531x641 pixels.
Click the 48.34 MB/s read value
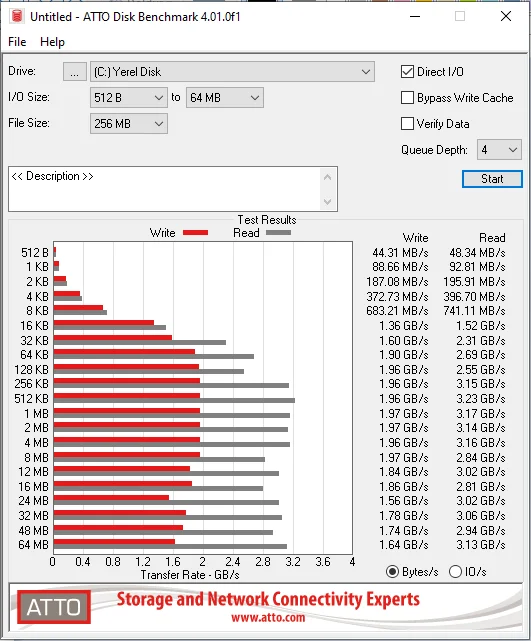(x=477, y=253)
